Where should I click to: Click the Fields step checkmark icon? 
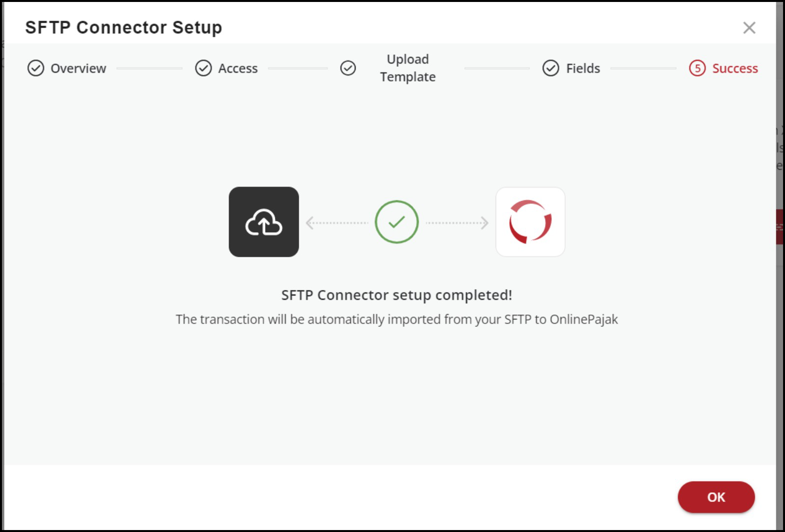(550, 68)
